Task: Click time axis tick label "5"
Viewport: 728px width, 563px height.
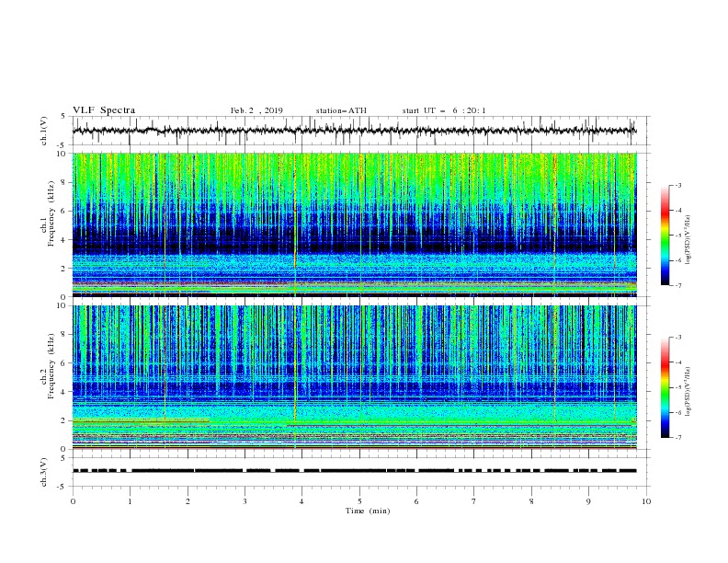Action: tap(359, 501)
